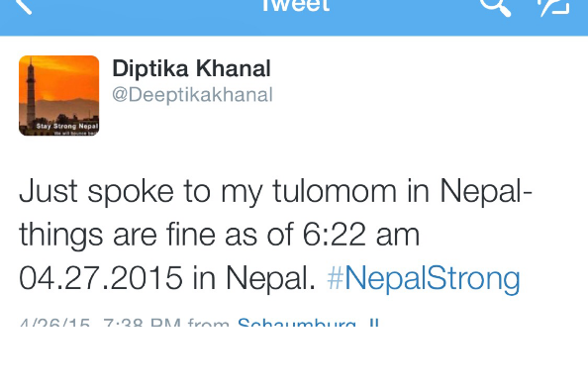Open the #NepalStrong hashtag
The image size is (588, 391).
tap(424, 279)
